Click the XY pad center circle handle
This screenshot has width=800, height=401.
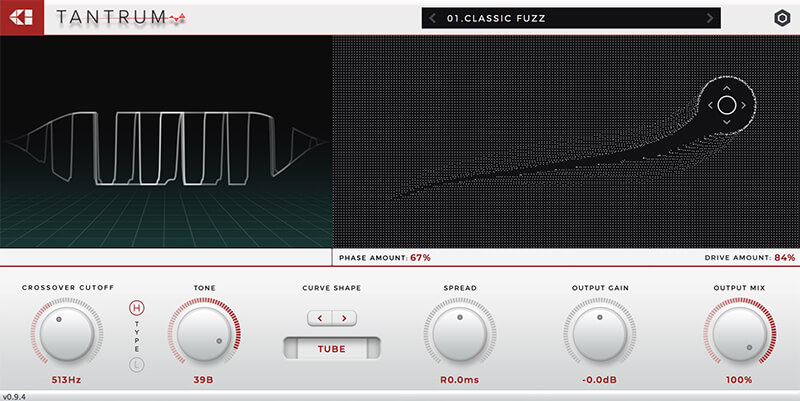[x=727, y=105]
